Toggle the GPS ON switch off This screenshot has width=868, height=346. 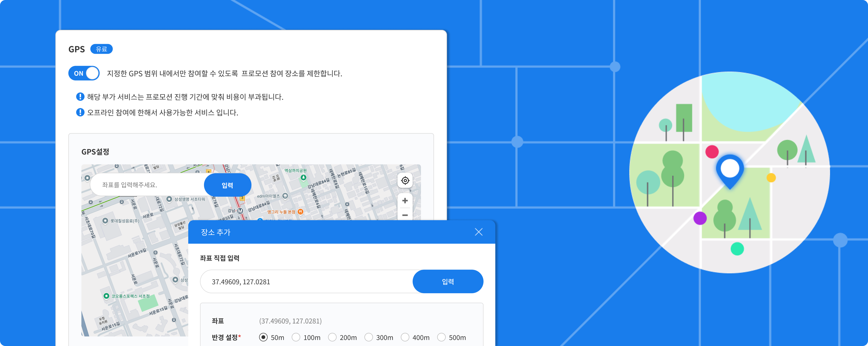(x=84, y=73)
